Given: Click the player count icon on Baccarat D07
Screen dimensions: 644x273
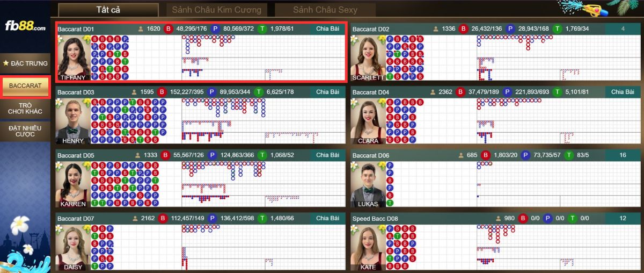Looking at the screenshot, I should point(136,219).
